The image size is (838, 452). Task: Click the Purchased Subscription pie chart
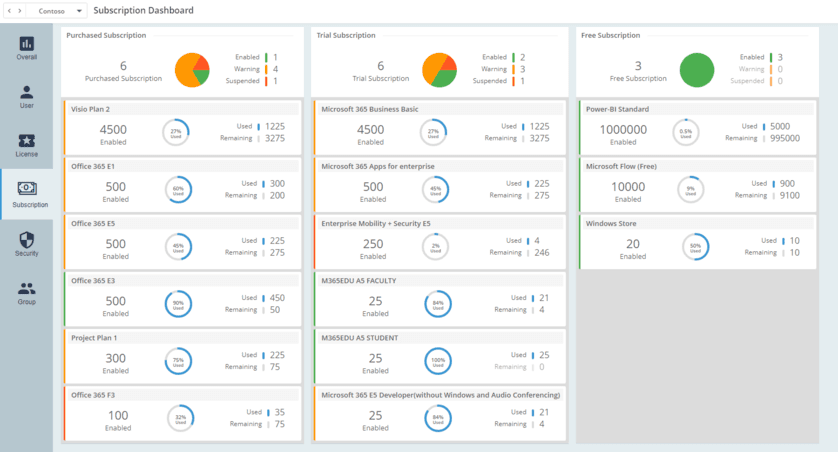(192, 70)
